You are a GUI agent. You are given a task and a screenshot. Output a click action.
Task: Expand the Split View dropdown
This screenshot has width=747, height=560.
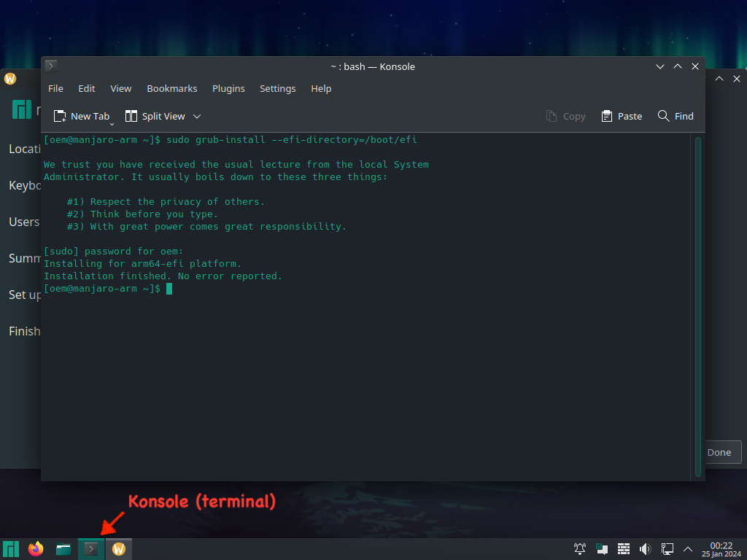[197, 116]
